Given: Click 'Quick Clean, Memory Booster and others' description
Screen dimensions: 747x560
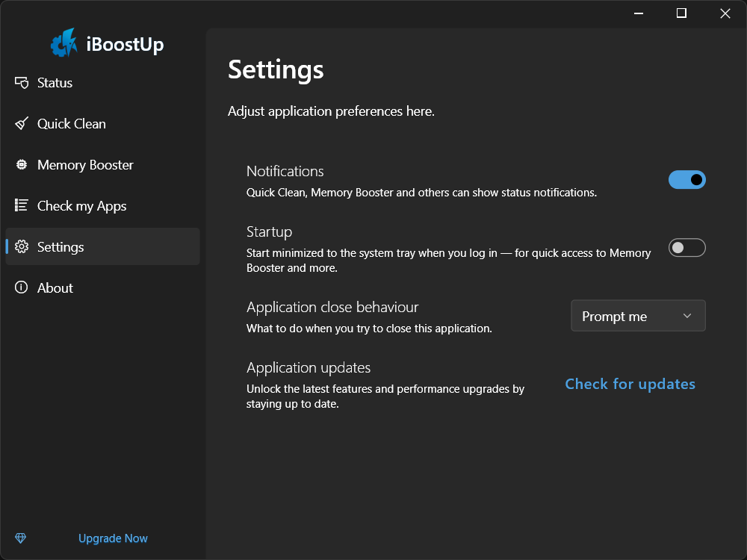Looking at the screenshot, I should click(x=421, y=193).
